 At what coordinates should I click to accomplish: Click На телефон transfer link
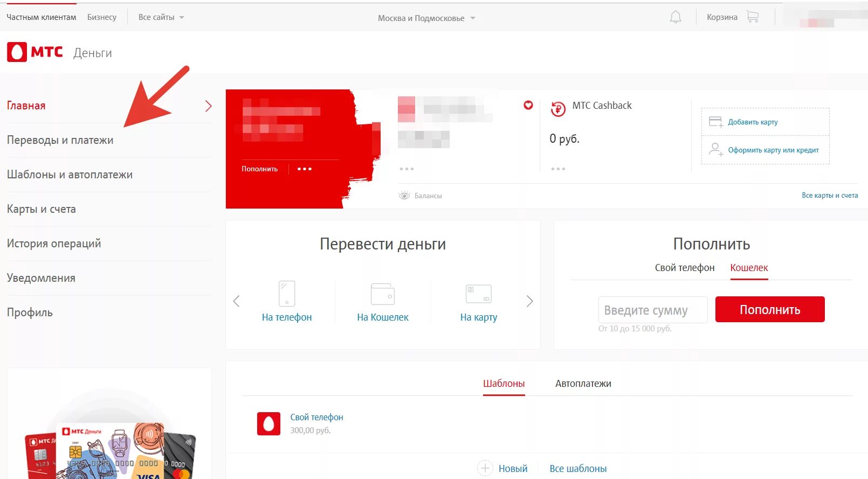coord(287,317)
